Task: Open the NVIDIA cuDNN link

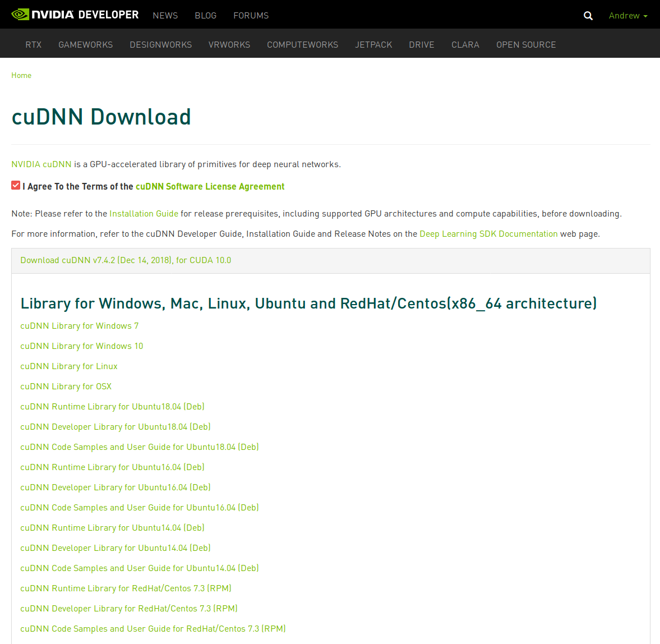Action: pos(41,164)
